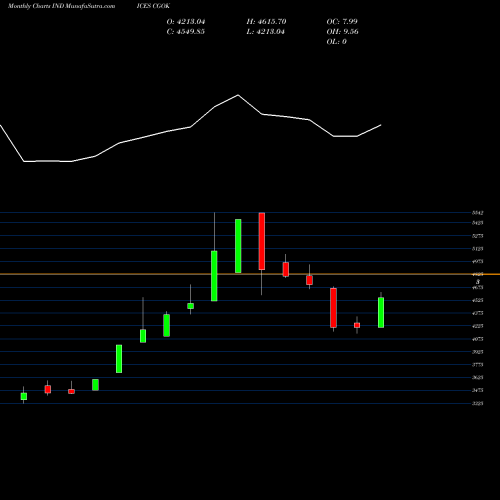Screen dimensions: 500x500
Task: Select the ICES CGOK symbol label
Action: coord(153,6)
